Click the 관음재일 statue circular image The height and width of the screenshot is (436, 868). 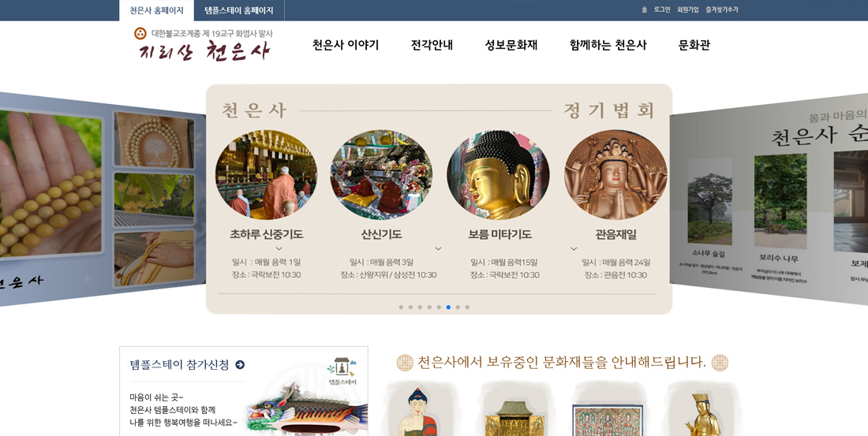[x=615, y=175]
